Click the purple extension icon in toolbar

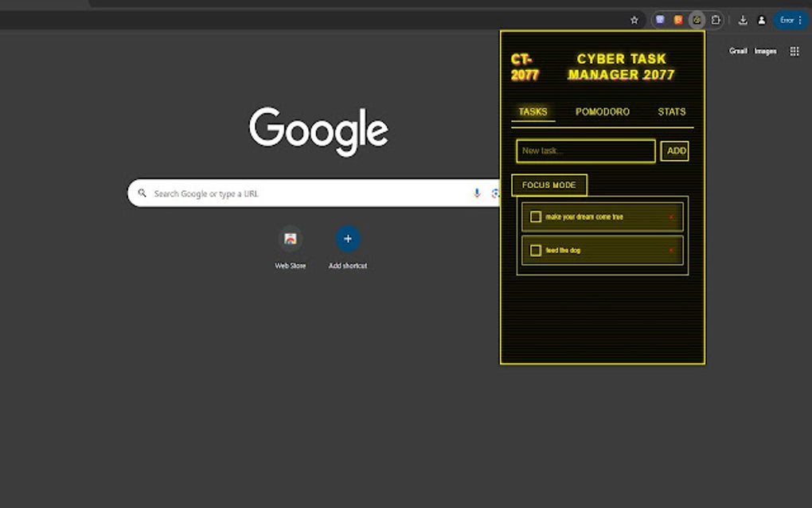(659, 20)
